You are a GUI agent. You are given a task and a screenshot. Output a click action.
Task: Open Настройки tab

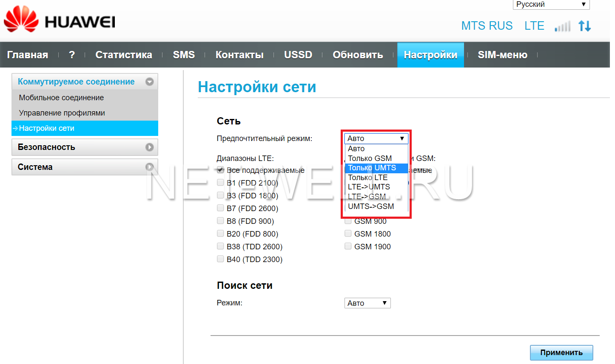coord(430,55)
